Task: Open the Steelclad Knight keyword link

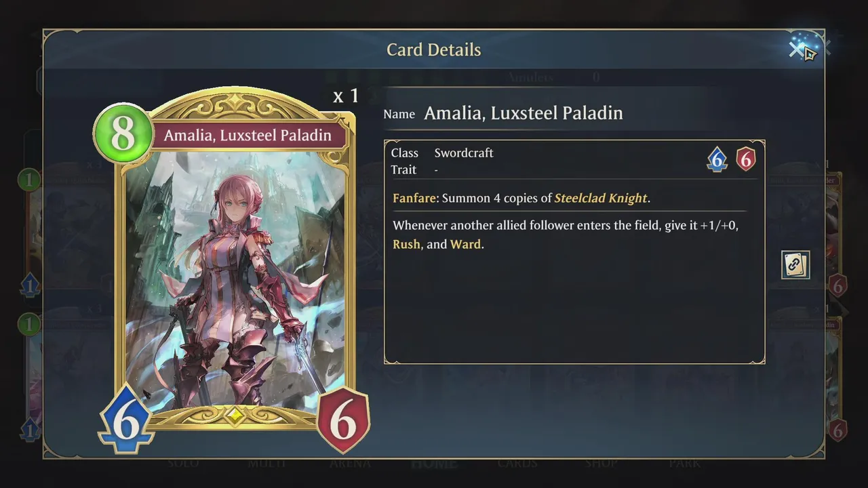Action: click(601, 199)
